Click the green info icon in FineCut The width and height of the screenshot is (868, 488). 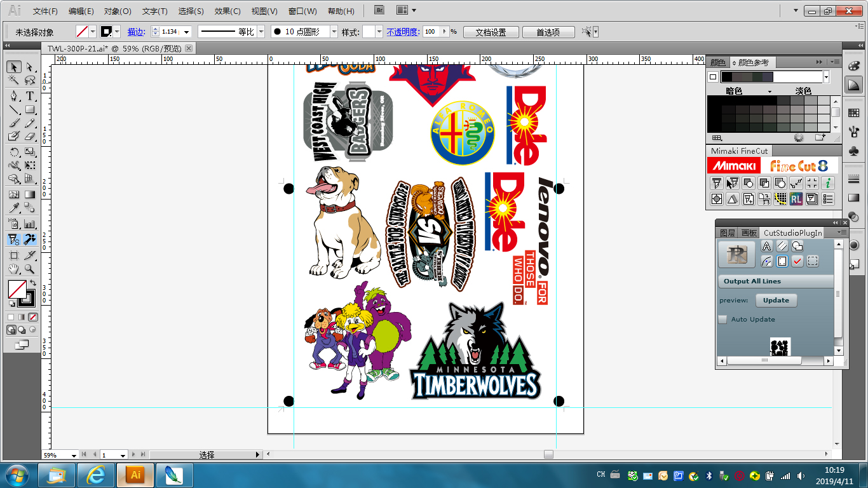pyautogui.click(x=827, y=183)
